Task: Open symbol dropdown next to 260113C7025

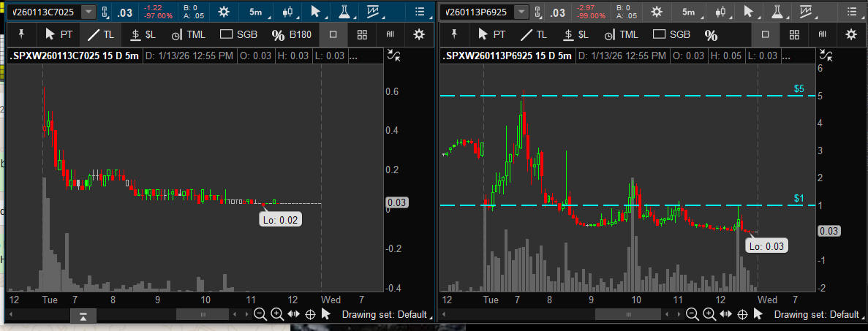Action: (x=88, y=12)
